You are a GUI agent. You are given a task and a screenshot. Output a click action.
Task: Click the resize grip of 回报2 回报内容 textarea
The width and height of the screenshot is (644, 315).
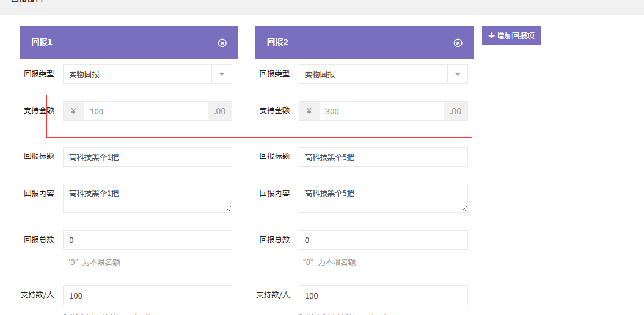point(464,209)
